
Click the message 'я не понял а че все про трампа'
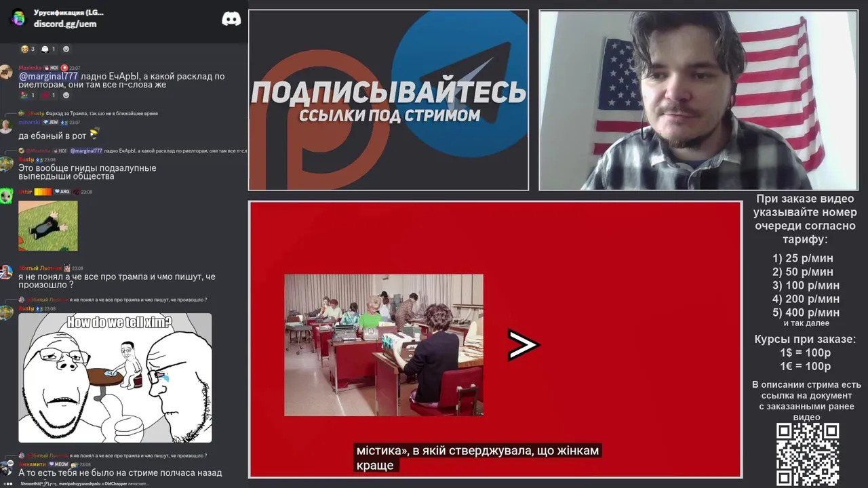117,281
